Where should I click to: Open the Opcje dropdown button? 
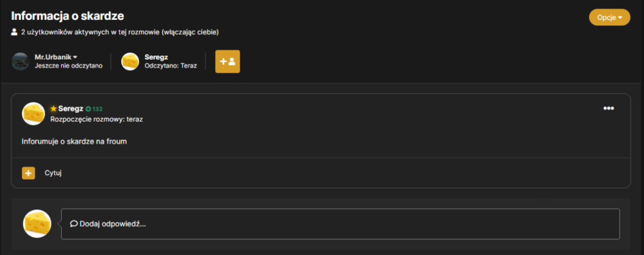pyautogui.click(x=609, y=17)
